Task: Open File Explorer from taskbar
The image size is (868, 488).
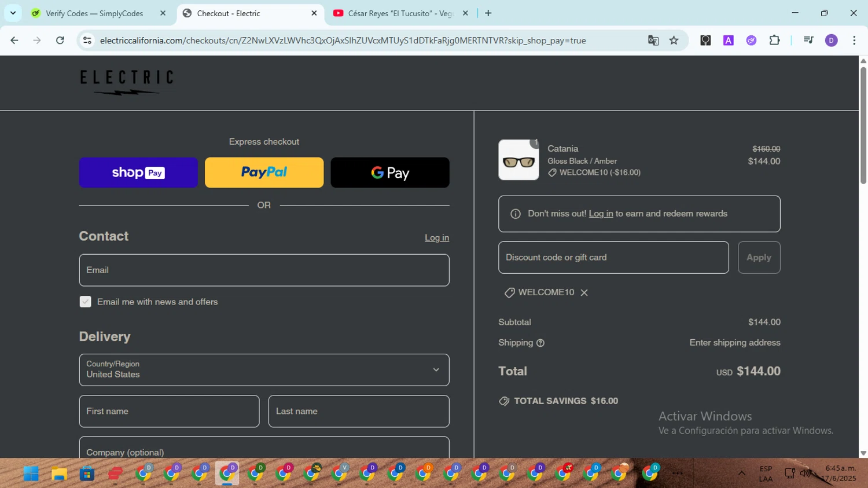Action: coord(59,474)
